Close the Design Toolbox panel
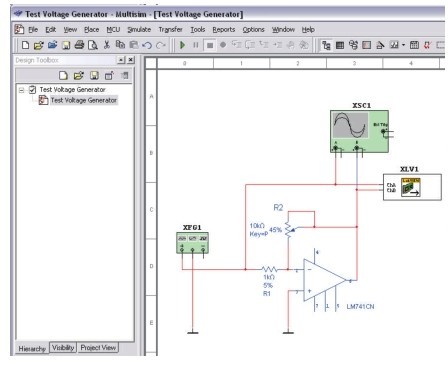Viewport: 448px width, 365px height. (131, 60)
